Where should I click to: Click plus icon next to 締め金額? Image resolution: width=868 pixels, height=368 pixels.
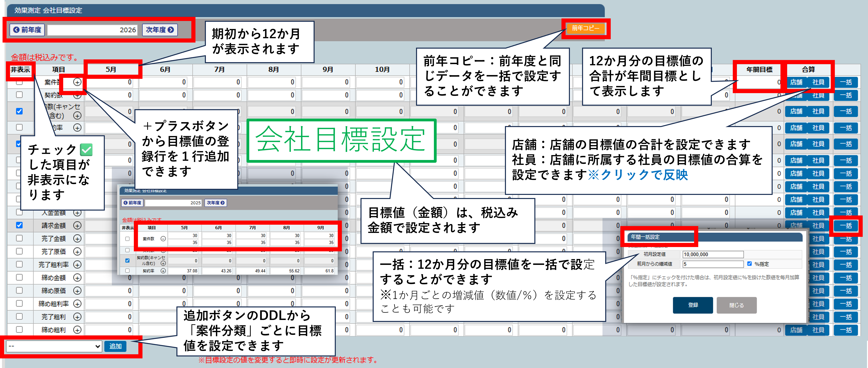click(x=77, y=278)
